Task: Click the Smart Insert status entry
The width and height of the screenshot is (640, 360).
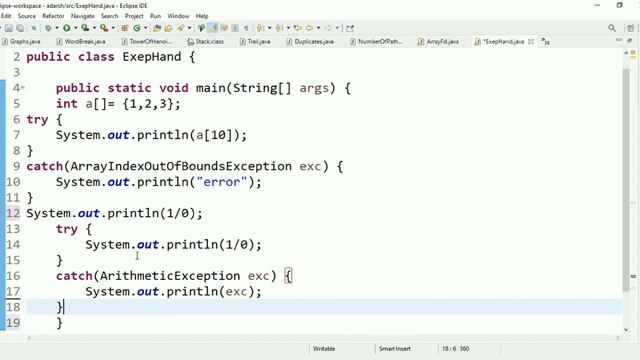Action: tap(395, 349)
